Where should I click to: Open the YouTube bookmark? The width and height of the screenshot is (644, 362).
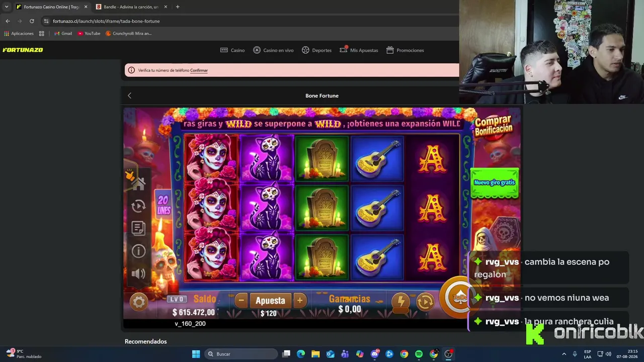(x=89, y=34)
